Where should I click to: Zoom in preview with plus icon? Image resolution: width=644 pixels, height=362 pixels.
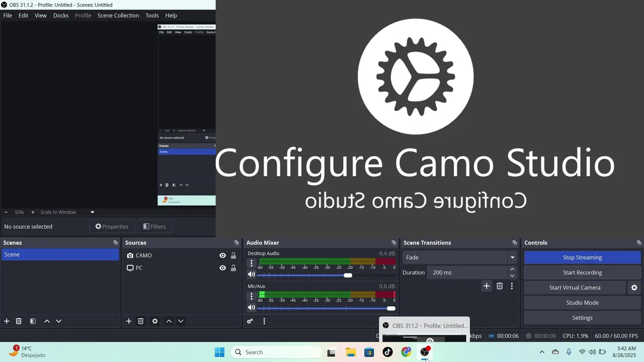click(x=33, y=212)
